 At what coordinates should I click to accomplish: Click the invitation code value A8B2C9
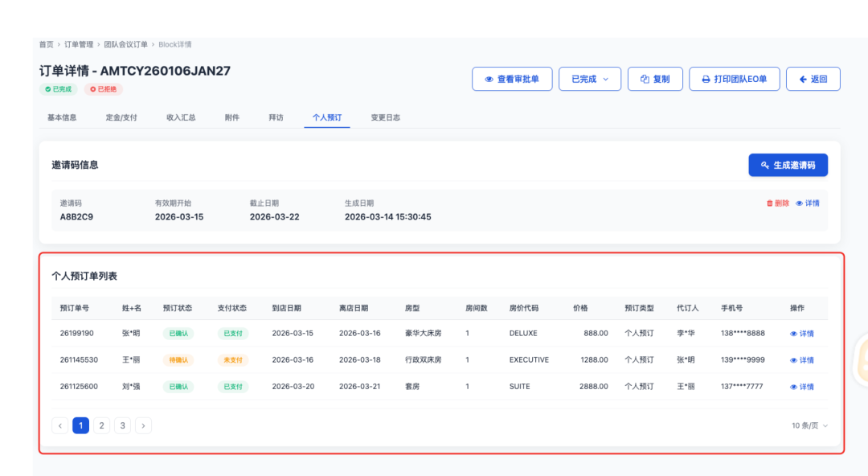coord(76,216)
